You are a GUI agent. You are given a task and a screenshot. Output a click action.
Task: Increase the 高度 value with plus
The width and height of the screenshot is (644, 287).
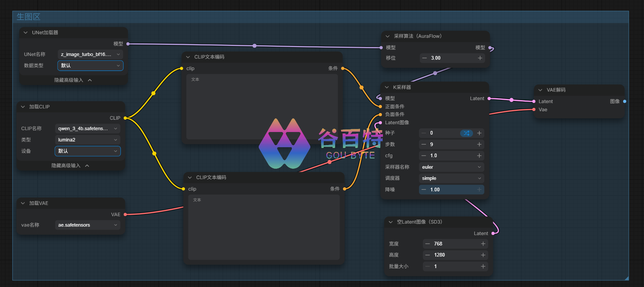pos(483,255)
